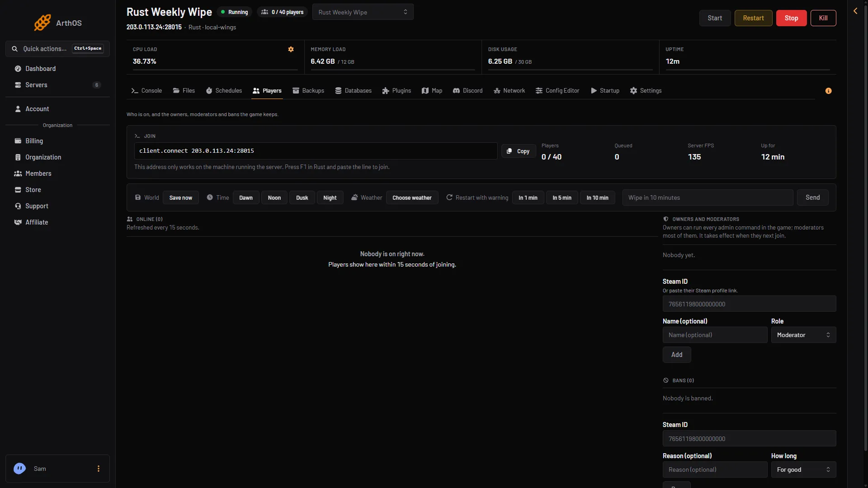Image resolution: width=868 pixels, height=488 pixels.
Task: Open the server Settings tab
Action: click(646, 91)
